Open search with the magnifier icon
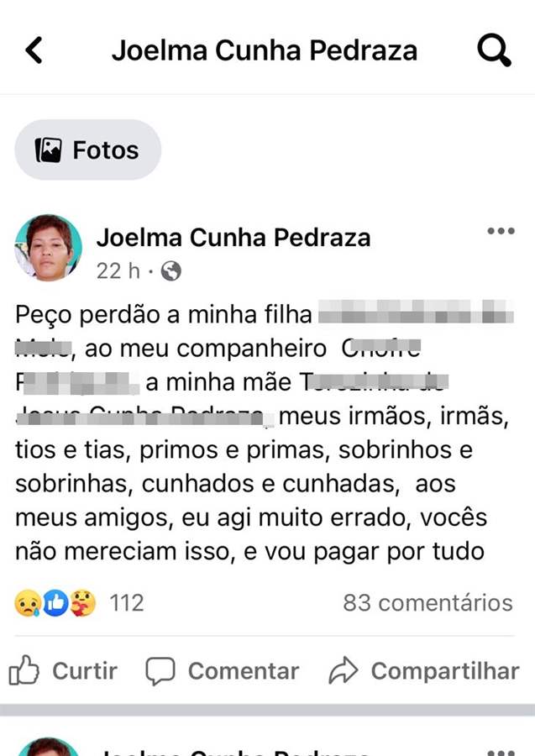 pos(494,50)
